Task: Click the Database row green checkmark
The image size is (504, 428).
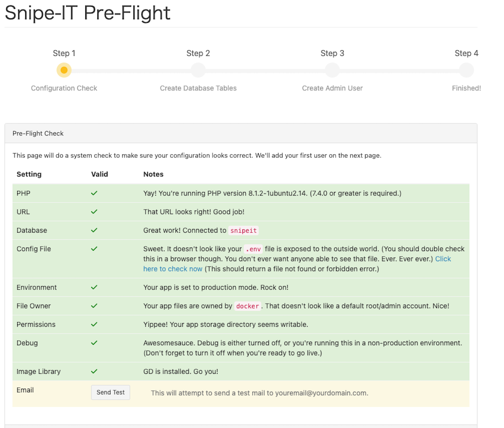Action: click(x=94, y=230)
